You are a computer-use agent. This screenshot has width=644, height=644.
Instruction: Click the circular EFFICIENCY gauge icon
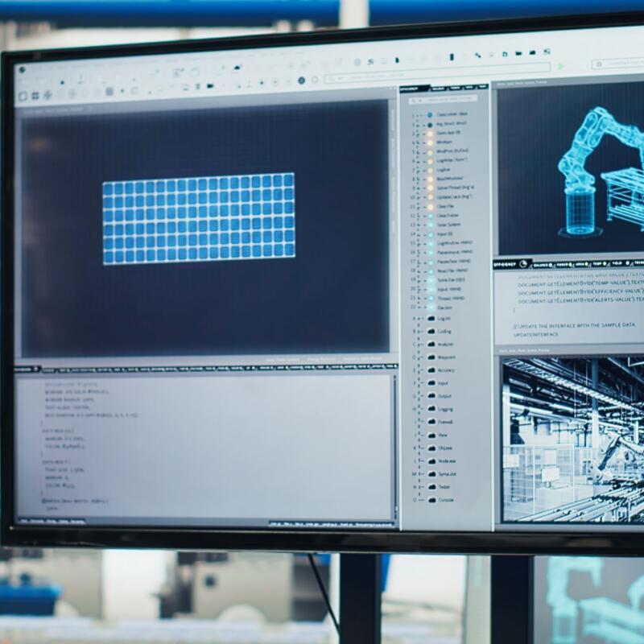[522, 263]
